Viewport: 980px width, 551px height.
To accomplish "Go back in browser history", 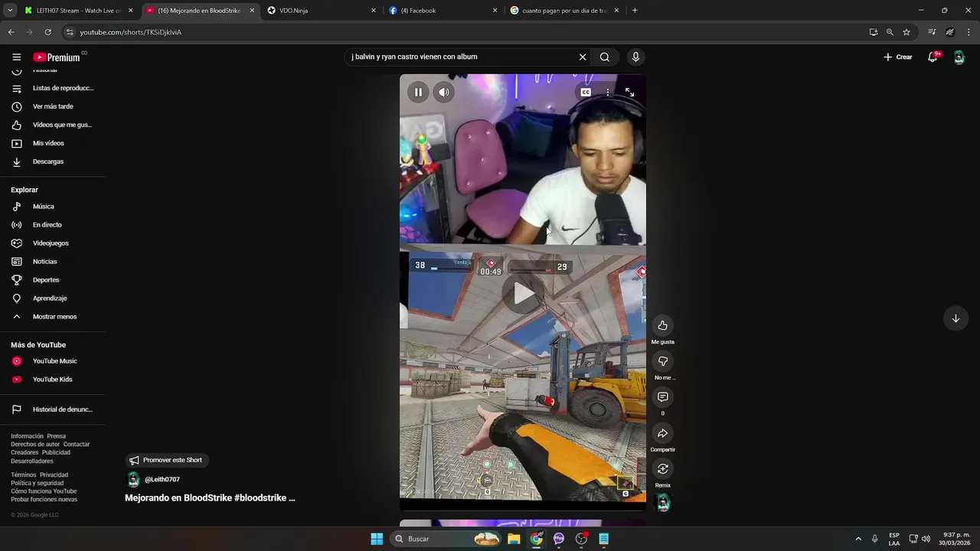I will (x=11, y=32).
